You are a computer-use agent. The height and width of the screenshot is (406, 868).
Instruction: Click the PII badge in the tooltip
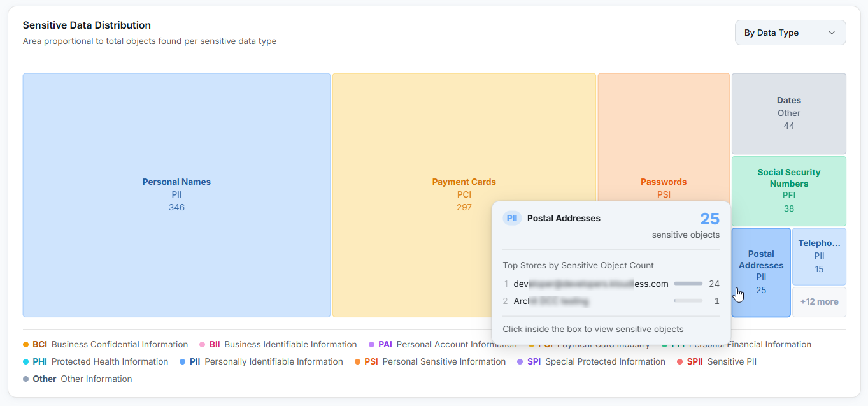coord(512,218)
